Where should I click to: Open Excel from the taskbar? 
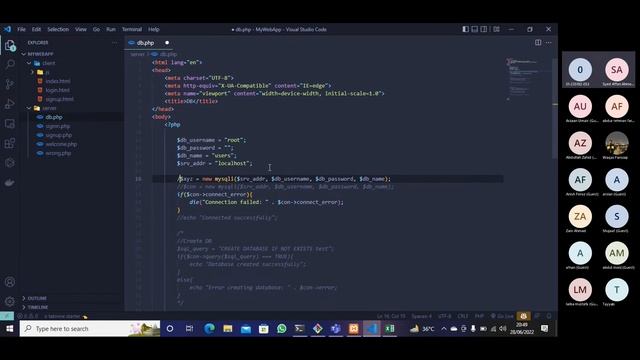390,329
